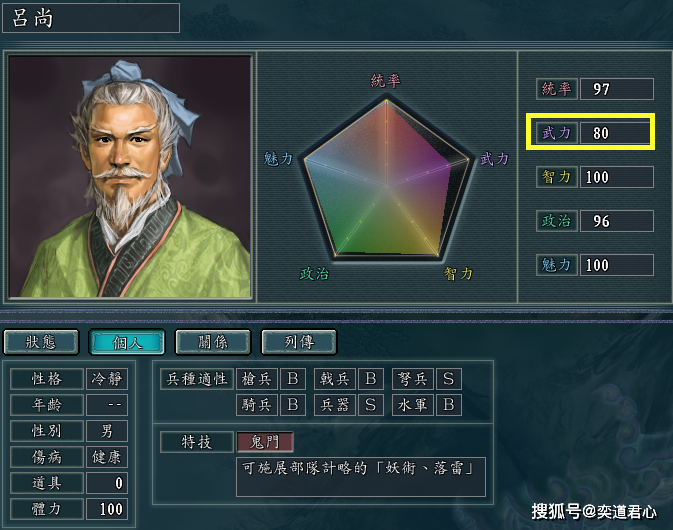Click the 統率 leadership label button
673x530 pixels.
click(557, 89)
